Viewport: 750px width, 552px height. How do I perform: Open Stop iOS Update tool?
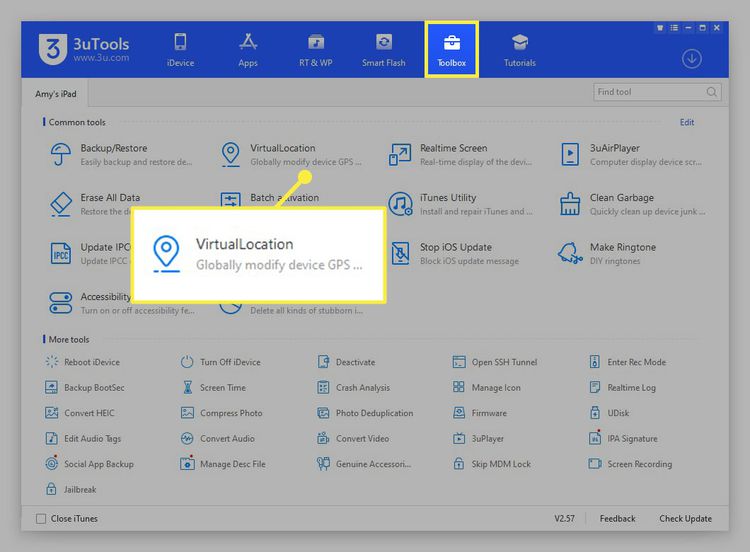point(454,254)
